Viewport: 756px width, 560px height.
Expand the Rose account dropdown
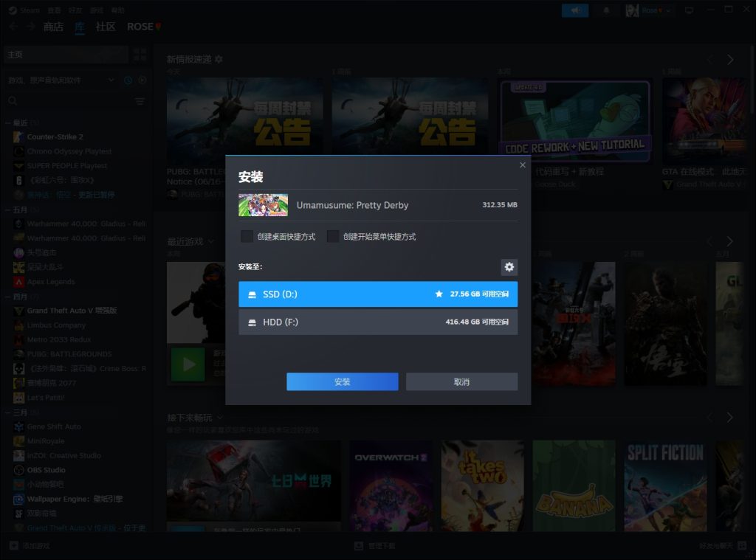click(x=648, y=10)
